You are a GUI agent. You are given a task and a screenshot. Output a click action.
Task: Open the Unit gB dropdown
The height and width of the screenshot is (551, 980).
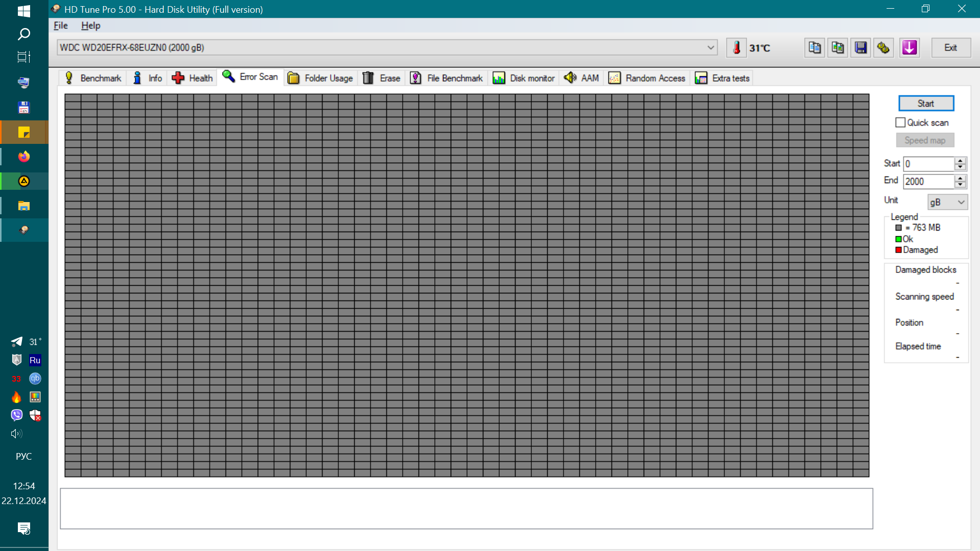[947, 203]
